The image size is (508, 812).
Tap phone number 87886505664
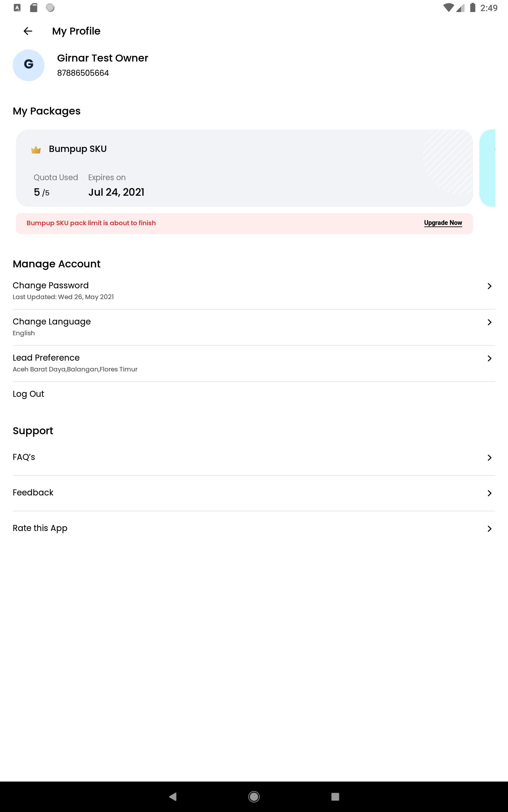(83, 73)
